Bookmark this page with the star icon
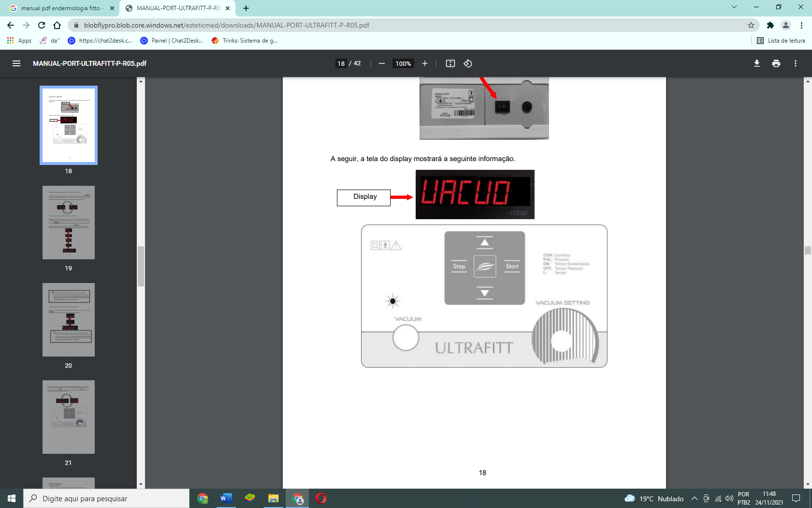 click(x=751, y=25)
